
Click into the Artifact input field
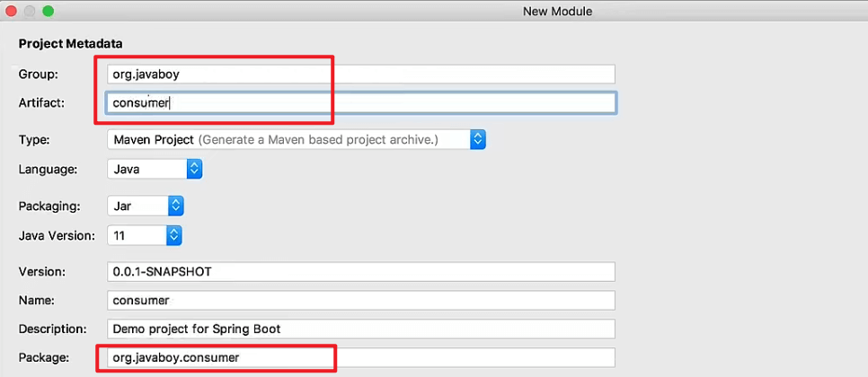click(x=361, y=103)
